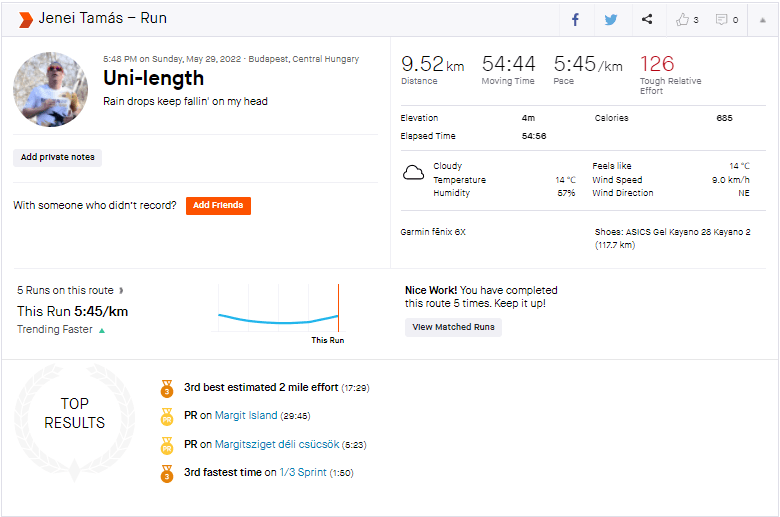Share activity on Facebook
780x517 pixels.
point(575,19)
